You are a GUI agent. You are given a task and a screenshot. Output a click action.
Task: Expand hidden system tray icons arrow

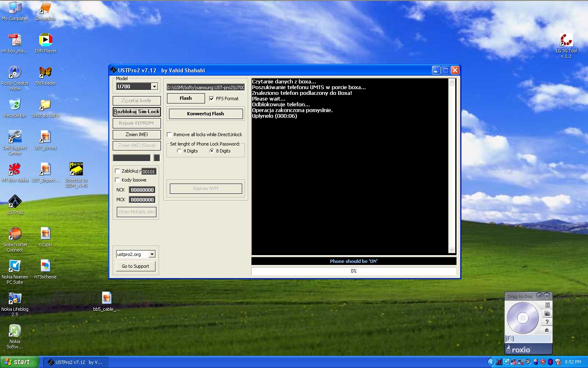pos(491,362)
